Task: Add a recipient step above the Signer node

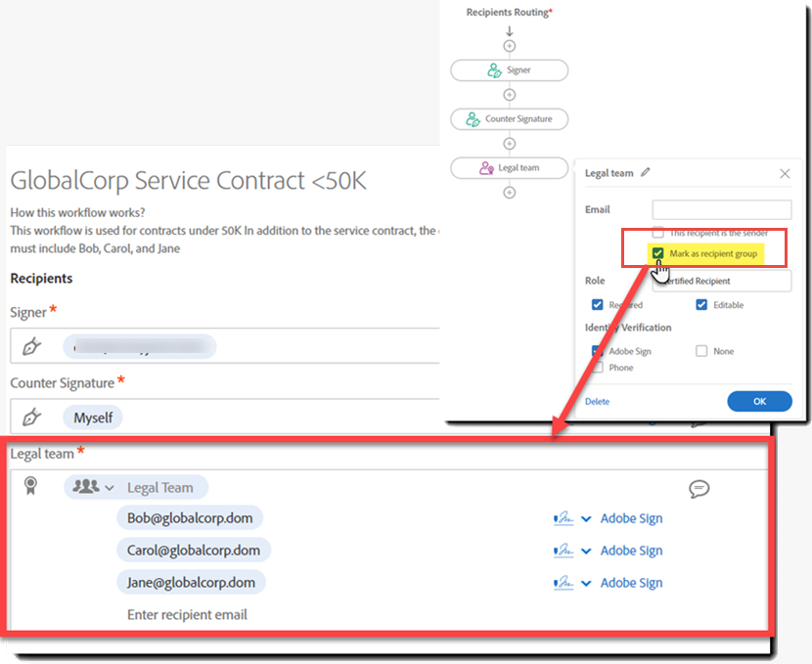Action: click(510, 46)
